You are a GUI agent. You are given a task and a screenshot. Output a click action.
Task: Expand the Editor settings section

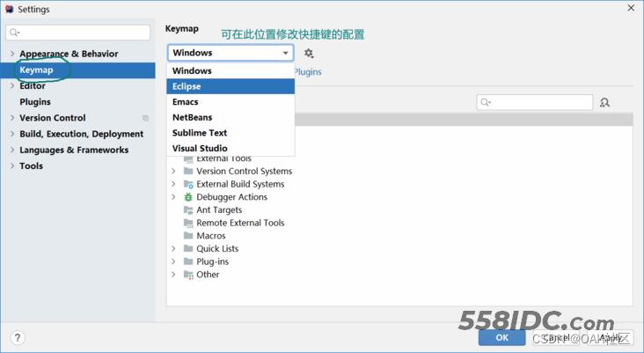12,86
